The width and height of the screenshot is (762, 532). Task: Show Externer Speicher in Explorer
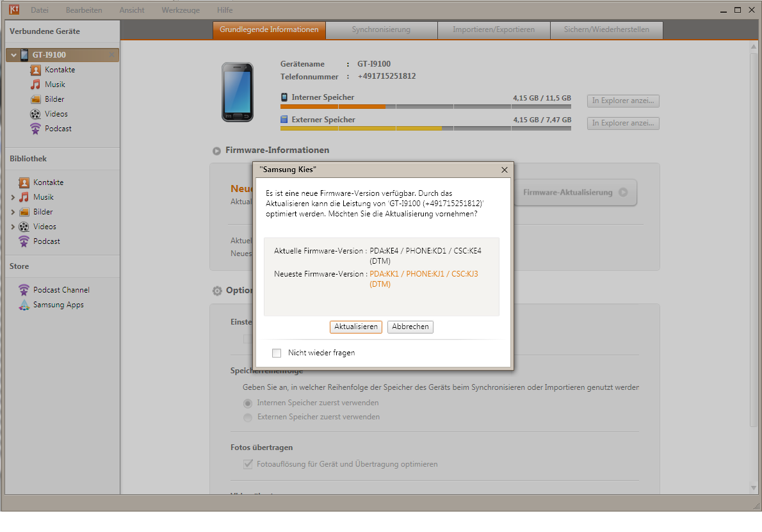coord(623,123)
